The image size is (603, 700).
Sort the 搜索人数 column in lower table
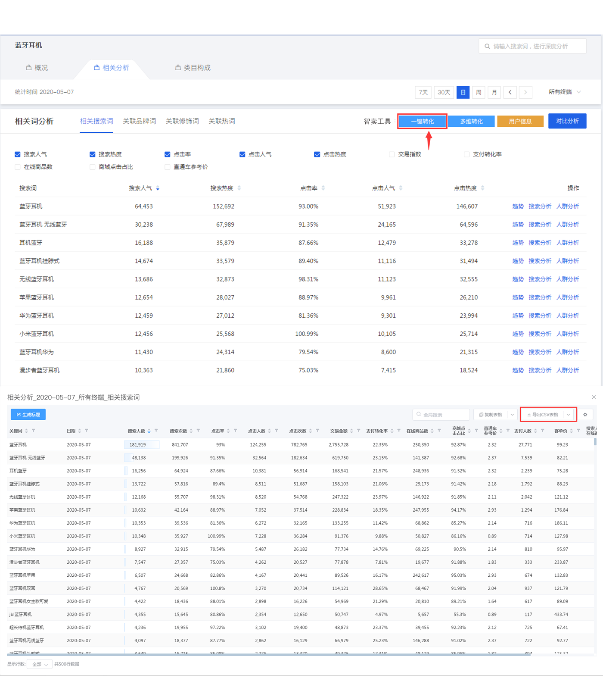[149, 431]
